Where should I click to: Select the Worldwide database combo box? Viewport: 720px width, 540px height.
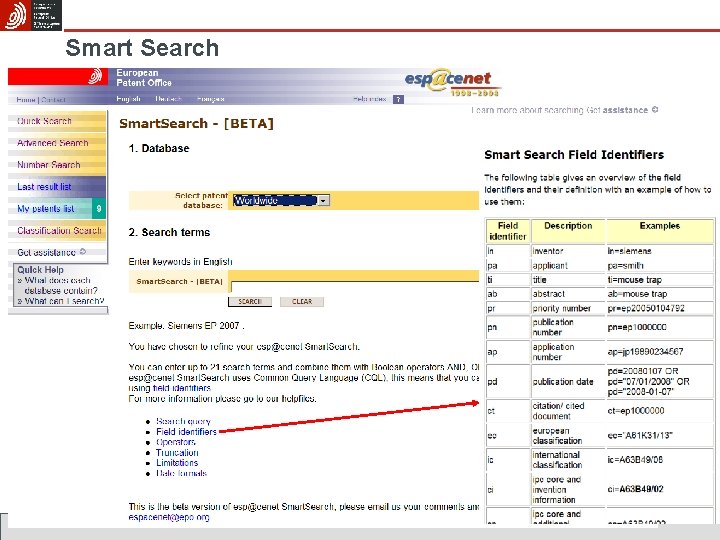(281, 201)
